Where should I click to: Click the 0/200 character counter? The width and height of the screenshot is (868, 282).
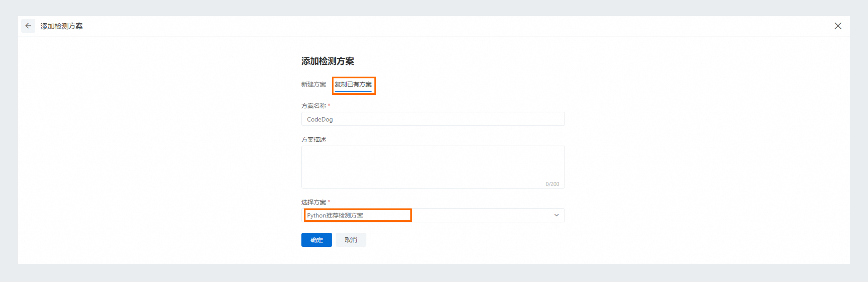point(552,184)
